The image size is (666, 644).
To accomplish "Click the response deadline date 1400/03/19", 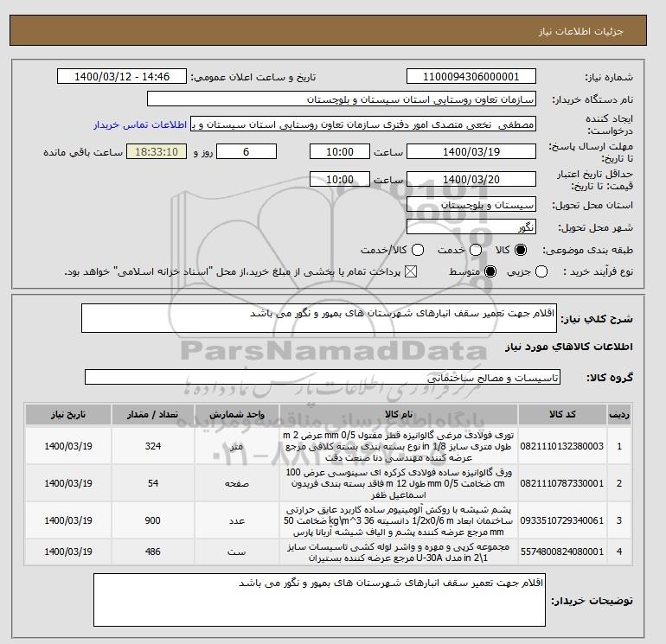I will 471,151.
